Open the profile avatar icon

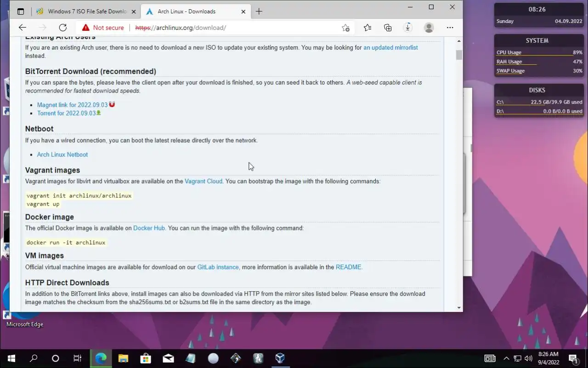click(x=429, y=28)
